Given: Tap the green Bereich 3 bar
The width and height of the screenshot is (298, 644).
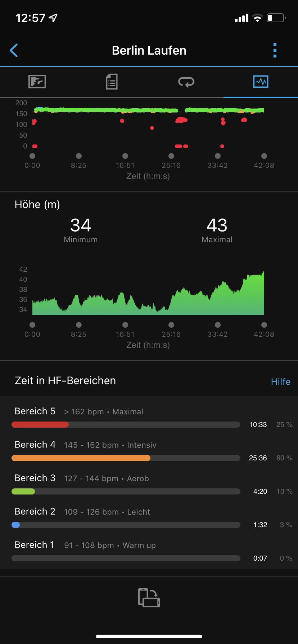Looking at the screenshot, I should tap(23, 491).
